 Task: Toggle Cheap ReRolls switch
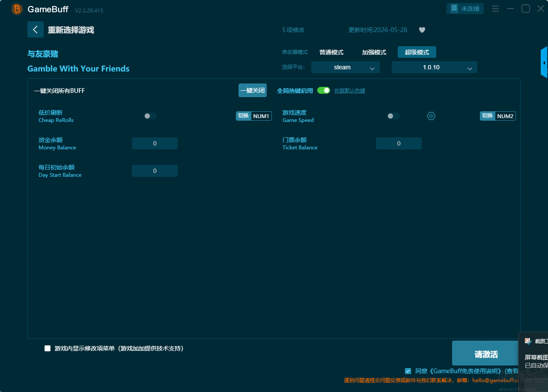[x=150, y=116]
